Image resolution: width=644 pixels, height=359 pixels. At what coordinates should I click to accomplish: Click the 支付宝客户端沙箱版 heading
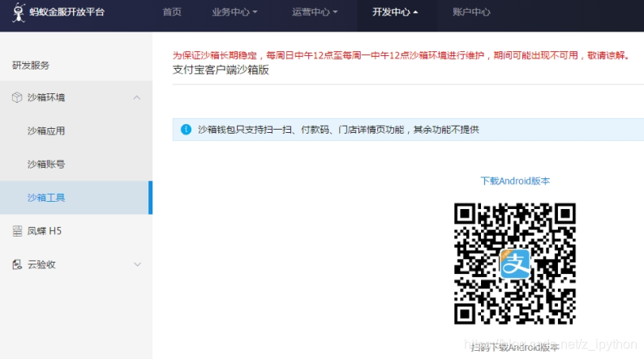click(221, 70)
